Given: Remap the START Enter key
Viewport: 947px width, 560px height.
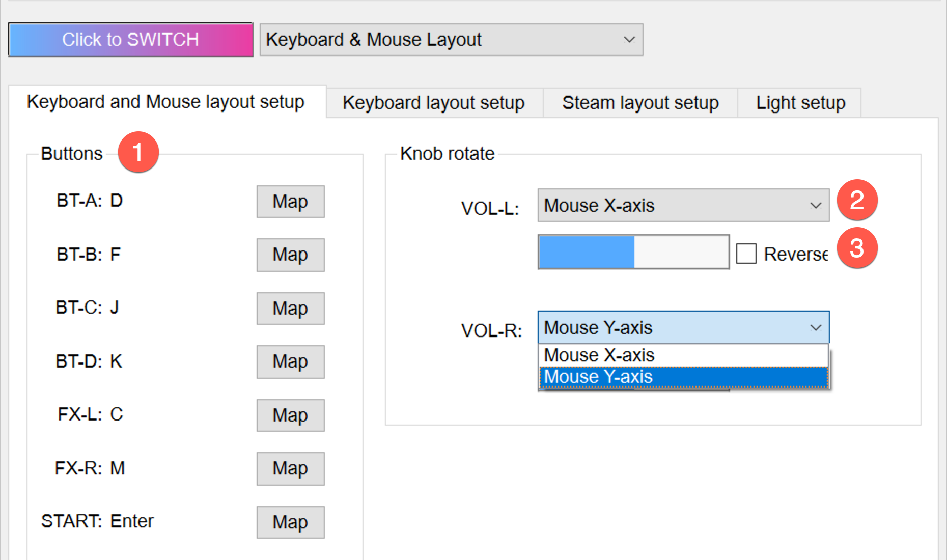Looking at the screenshot, I should (x=290, y=522).
